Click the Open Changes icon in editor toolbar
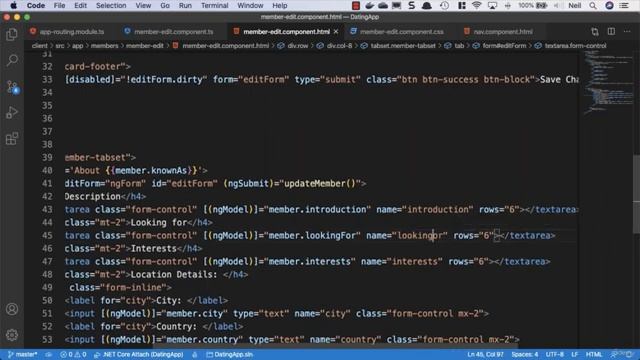 595,31
